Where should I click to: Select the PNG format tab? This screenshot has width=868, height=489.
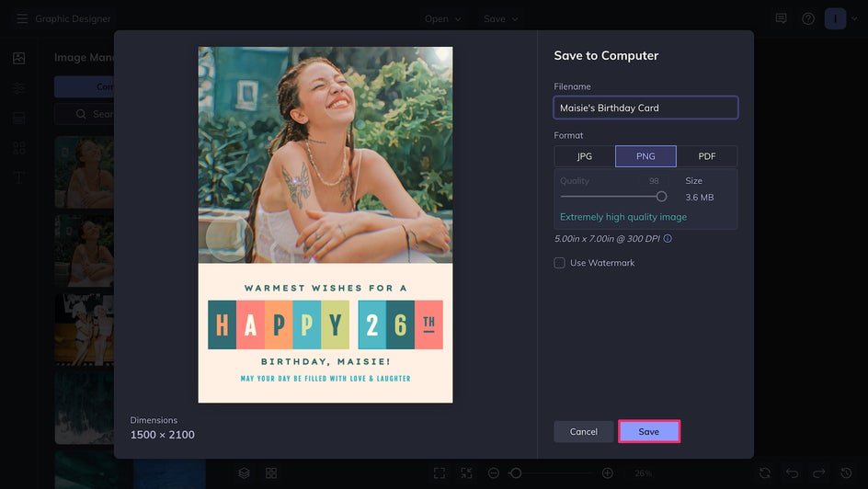[x=645, y=156]
